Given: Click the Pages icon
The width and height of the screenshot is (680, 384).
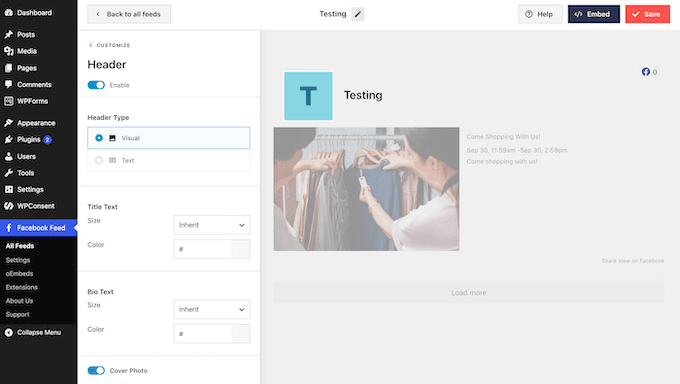Looking at the screenshot, I should [x=9, y=68].
